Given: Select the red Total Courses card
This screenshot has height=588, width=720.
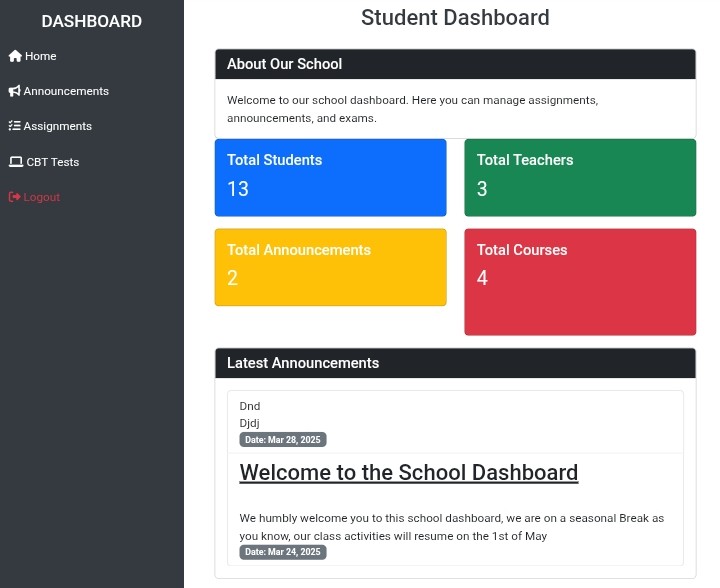Looking at the screenshot, I should tap(580, 282).
